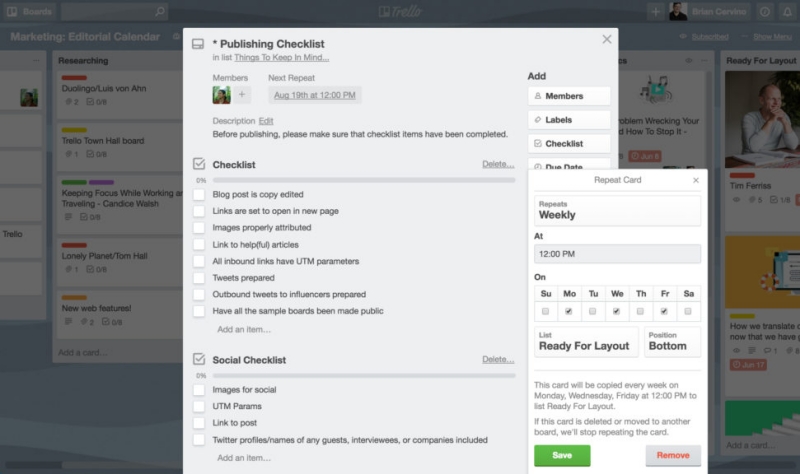Screen dimensions: 800x474
Task: Close the Publishing Checklist card dialog
Action: [607, 39]
